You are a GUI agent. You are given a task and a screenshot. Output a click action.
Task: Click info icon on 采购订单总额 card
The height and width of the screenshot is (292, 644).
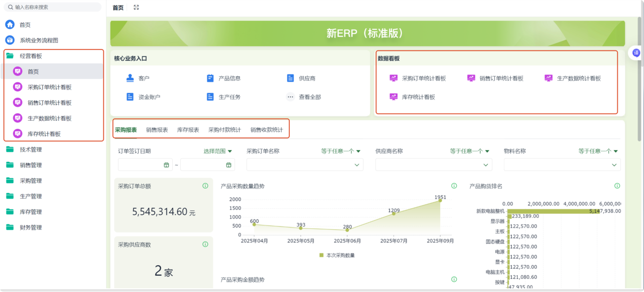(205, 186)
